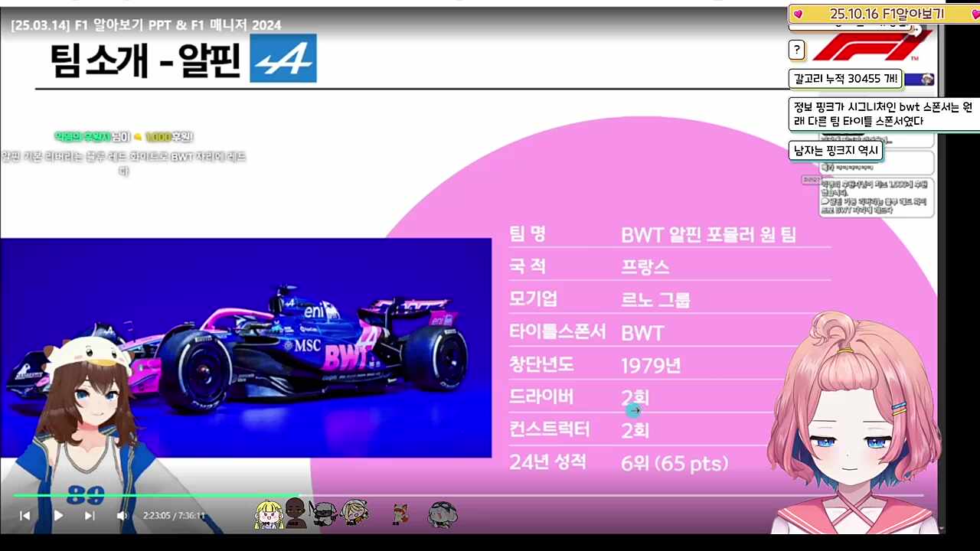Screen dimensions: 980x551
Task: Skip to the next track
Action: [90, 516]
